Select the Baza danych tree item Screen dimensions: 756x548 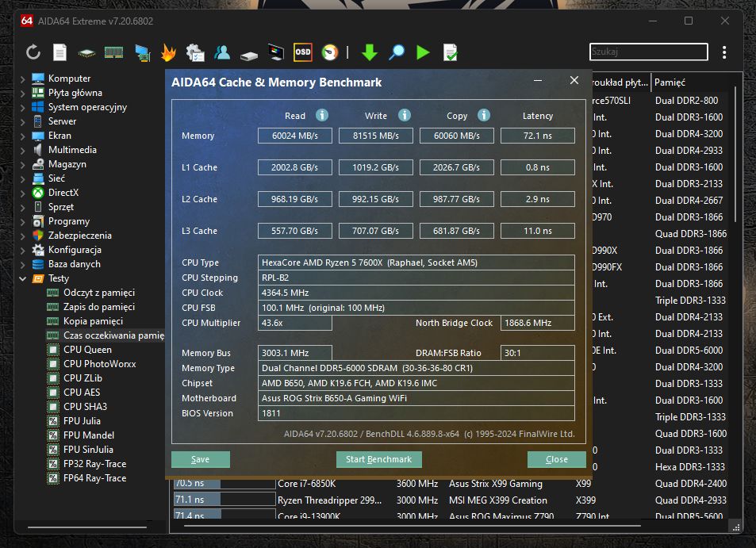pyautogui.click(x=75, y=264)
